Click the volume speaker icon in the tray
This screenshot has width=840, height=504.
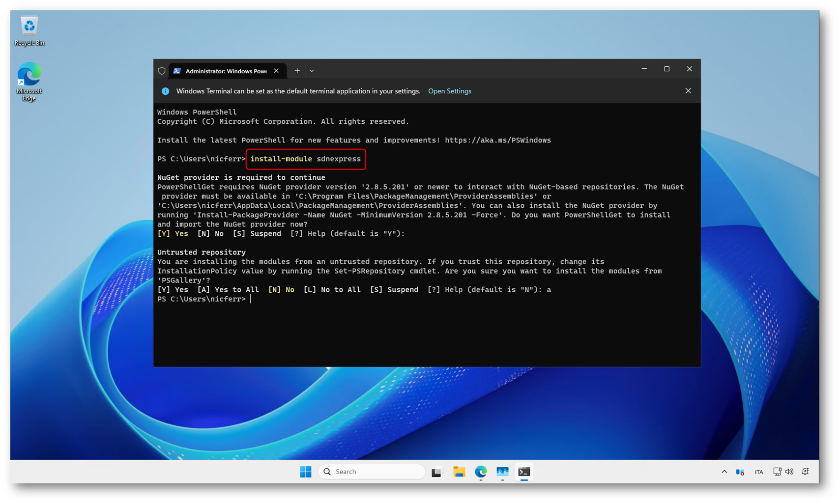(789, 472)
